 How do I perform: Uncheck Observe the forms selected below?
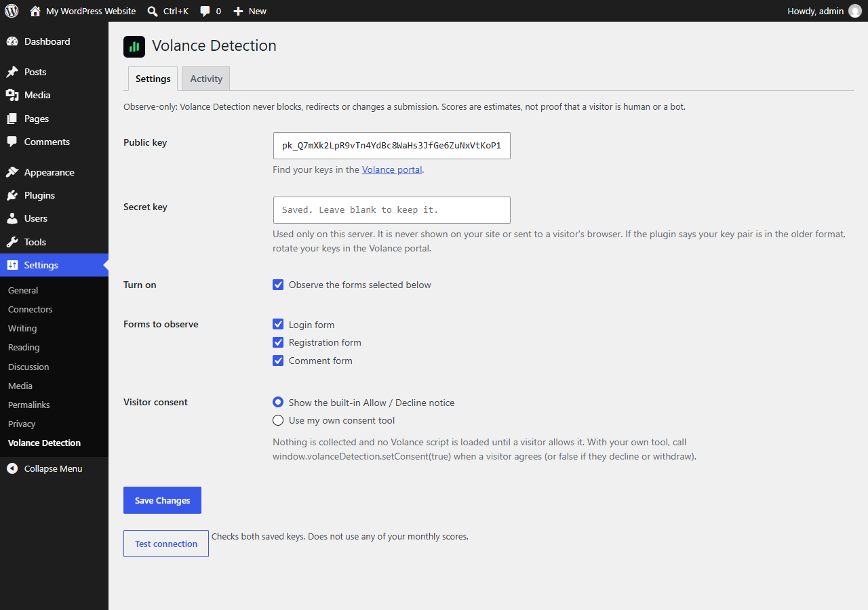[278, 285]
